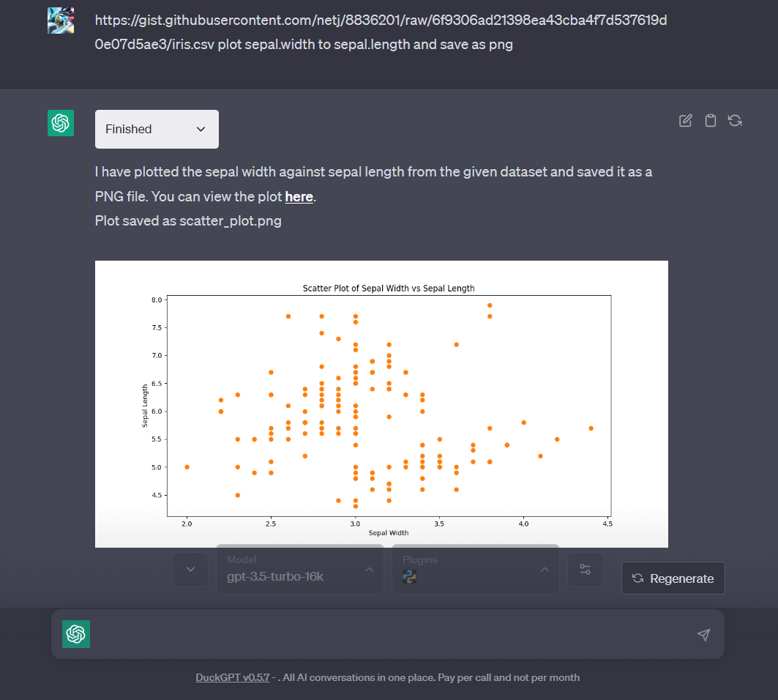Click the iris.csv URL in the user message
This screenshot has width=778, height=700.
click(381, 32)
